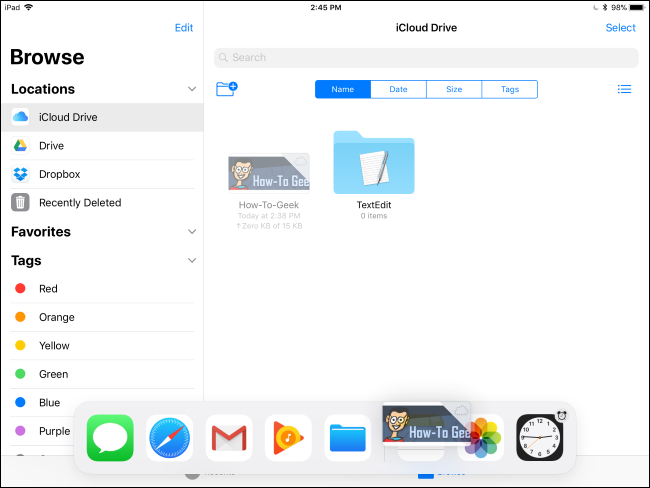Screen dimensions: 650x488
Task: Open the Messages app in the dock
Action: tap(110, 437)
